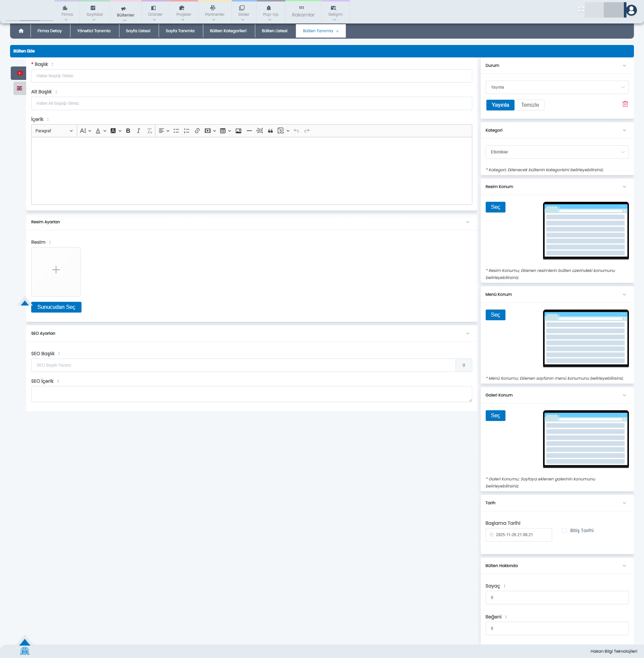Toggle bold formatting in editor
Screen dimensions: 644x658
pyautogui.click(x=128, y=131)
